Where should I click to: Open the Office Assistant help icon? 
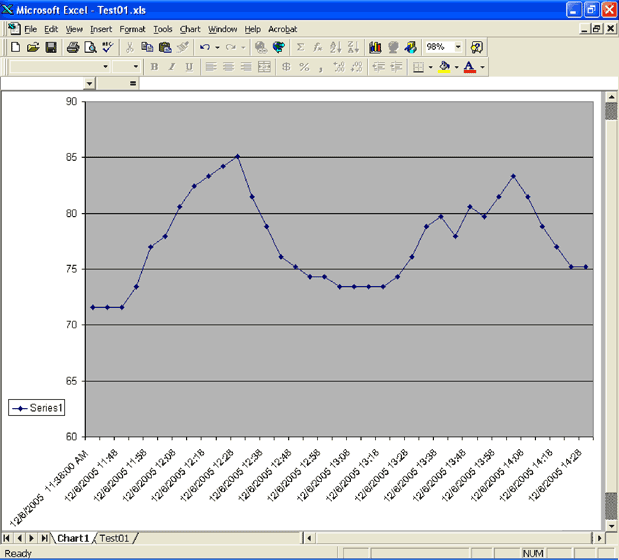[x=477, y=47]
